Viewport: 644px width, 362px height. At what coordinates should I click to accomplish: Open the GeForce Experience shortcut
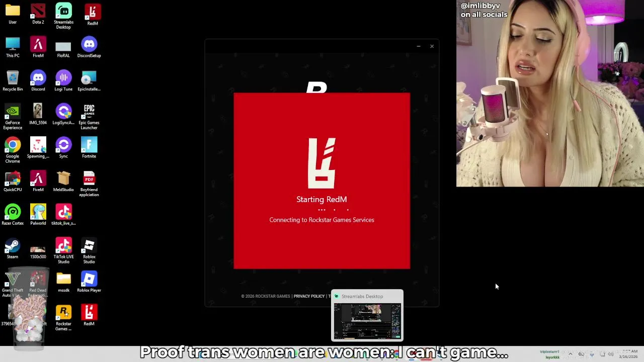coord(13,117)
